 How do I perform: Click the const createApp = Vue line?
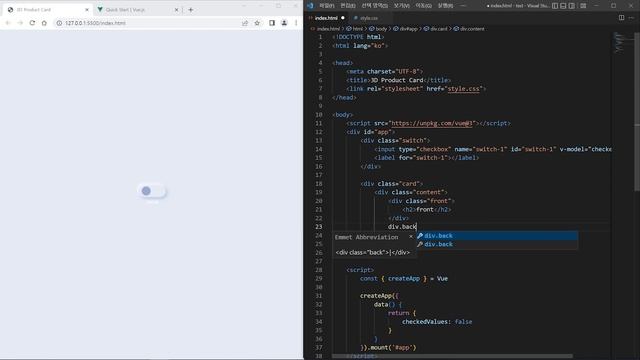point(404,278)
